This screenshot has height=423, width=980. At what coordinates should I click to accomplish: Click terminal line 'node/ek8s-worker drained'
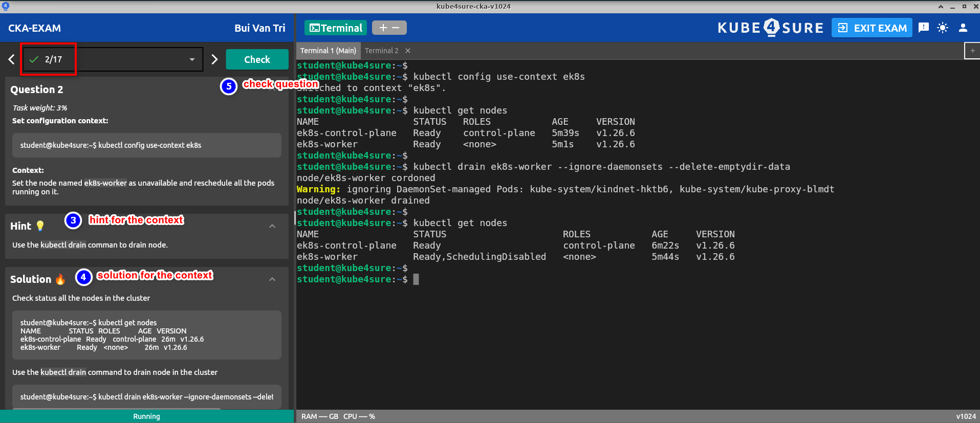tap(363, 201)
